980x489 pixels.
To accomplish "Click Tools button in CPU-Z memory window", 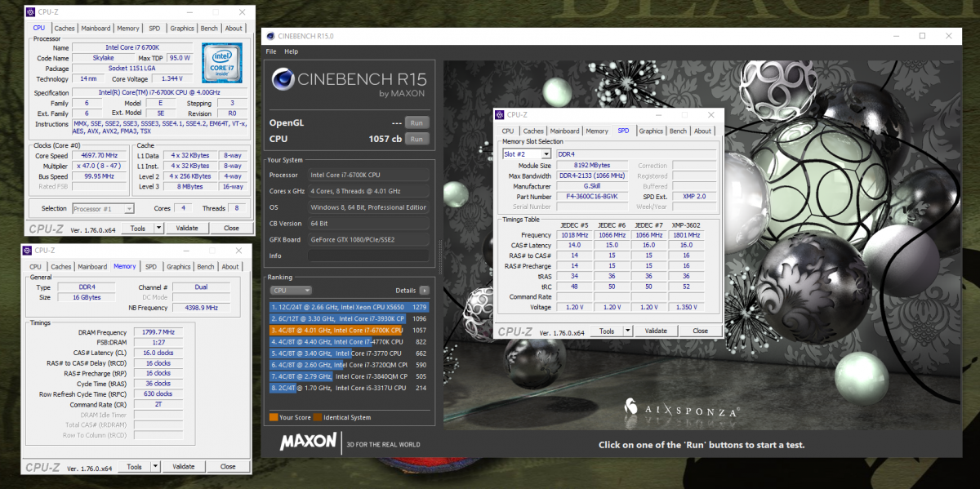I will tap(134, 467).
